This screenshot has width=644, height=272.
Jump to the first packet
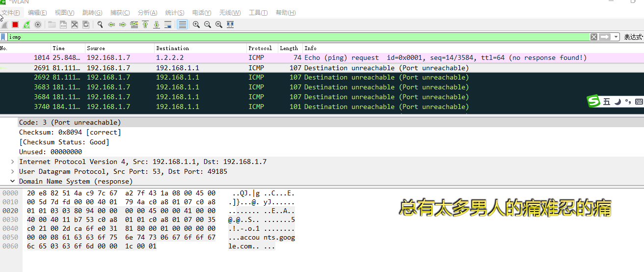[x=145, y=25]
